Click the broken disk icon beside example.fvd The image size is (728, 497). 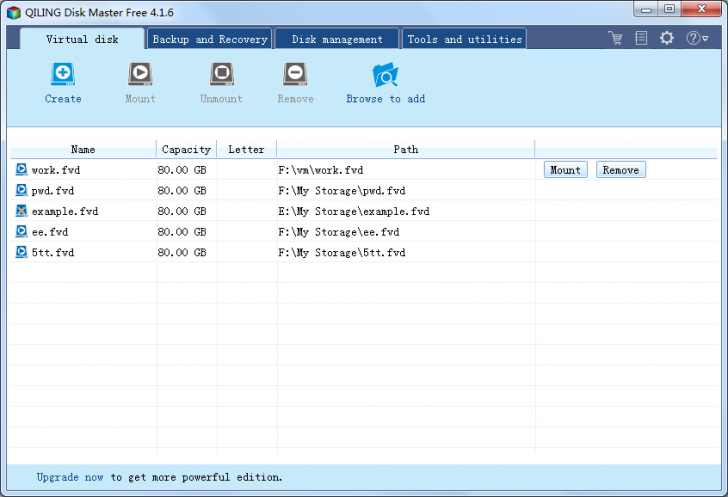(21, 211)
